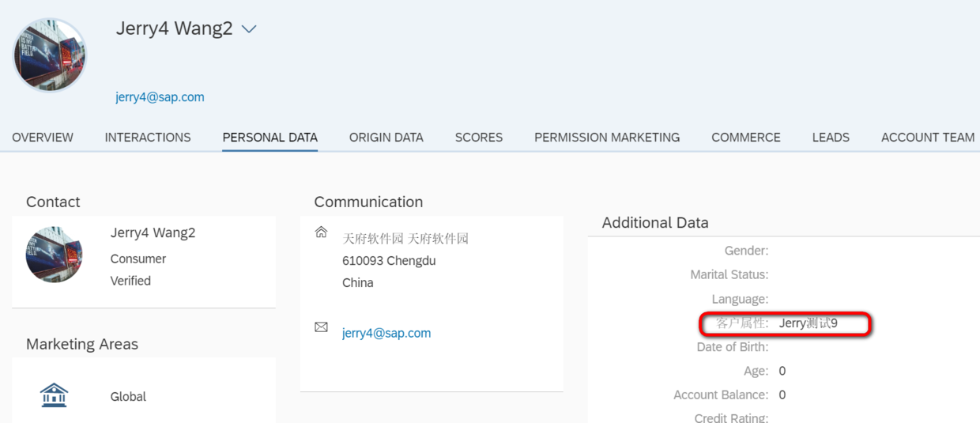Screen dimensions: 980x423
Task: Click the home address icon in Communication
Action: 321,232
